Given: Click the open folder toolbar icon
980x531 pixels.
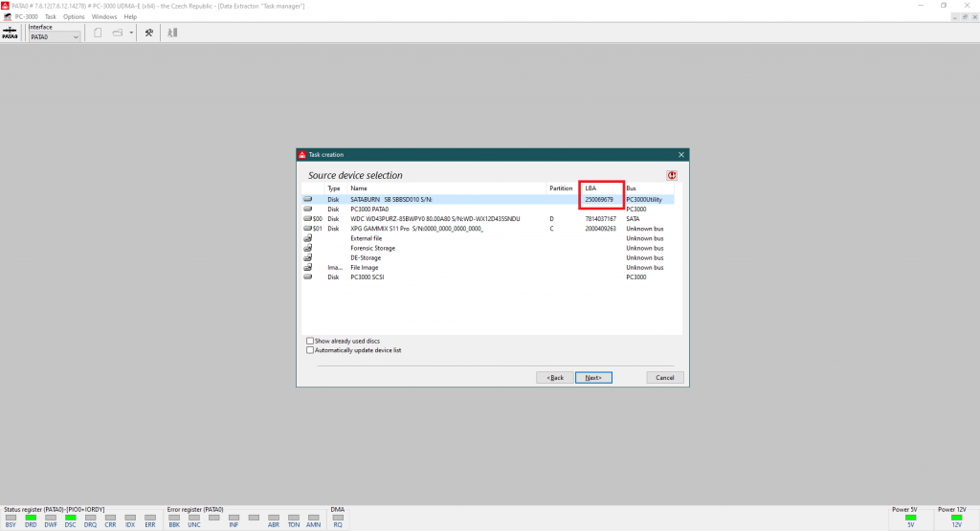Looking at the screenshot, I should (117, 33).
